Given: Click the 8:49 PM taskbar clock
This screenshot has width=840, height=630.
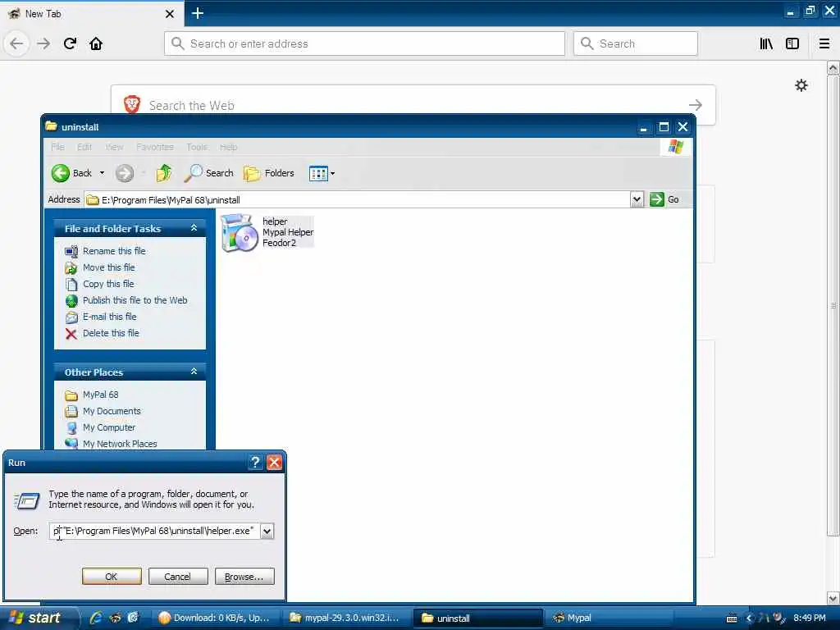Looking at the screenshot, I should tap(810, 618).
